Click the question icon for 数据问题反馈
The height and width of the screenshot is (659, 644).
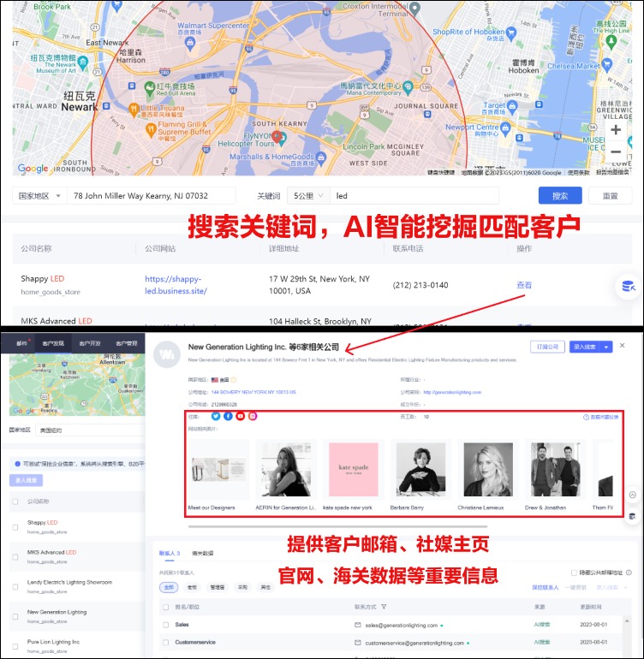click(x=586, y=418)
